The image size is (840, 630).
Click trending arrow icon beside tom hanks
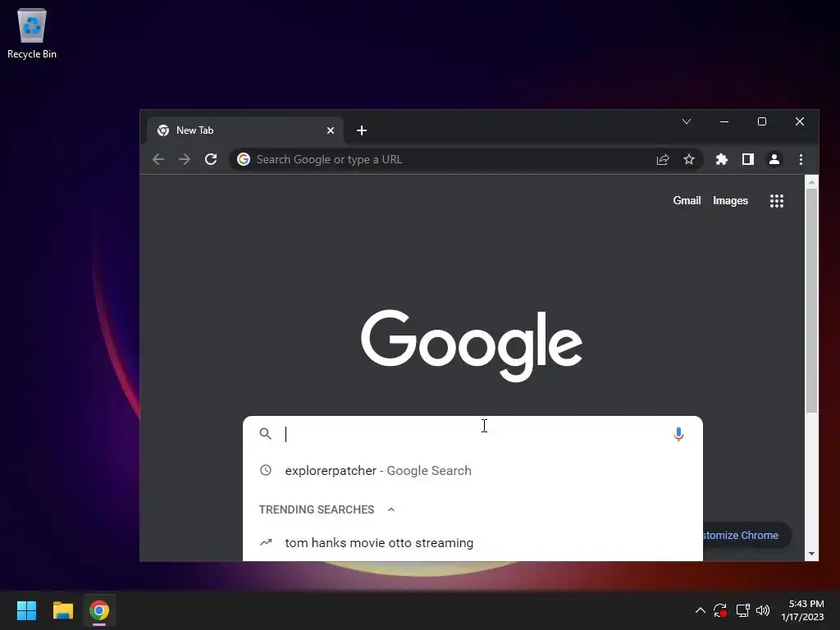click(x=266, y=543)
